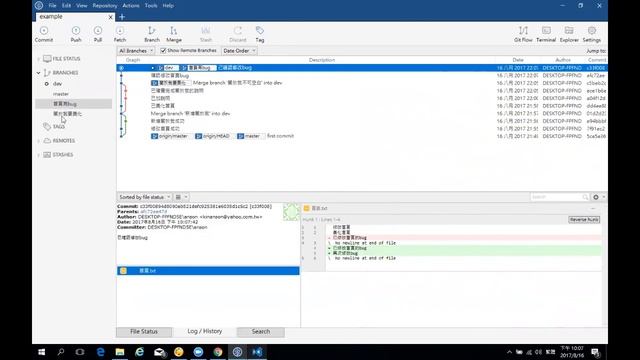Image resolution: width=640 pixels, height=360 pixels.
Task: Switch to the File Status tab
Action: tap(144, 331)
